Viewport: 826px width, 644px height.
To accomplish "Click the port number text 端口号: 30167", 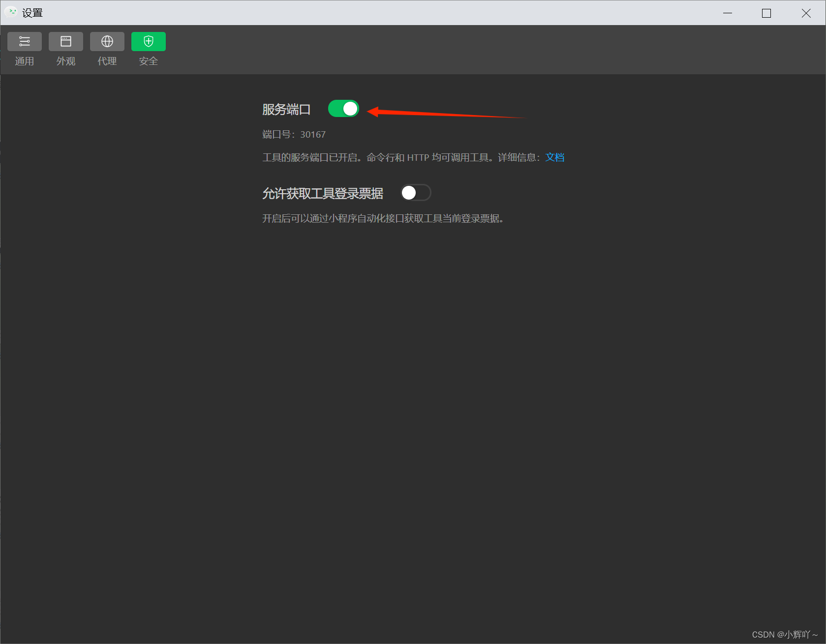I will 294,134.
